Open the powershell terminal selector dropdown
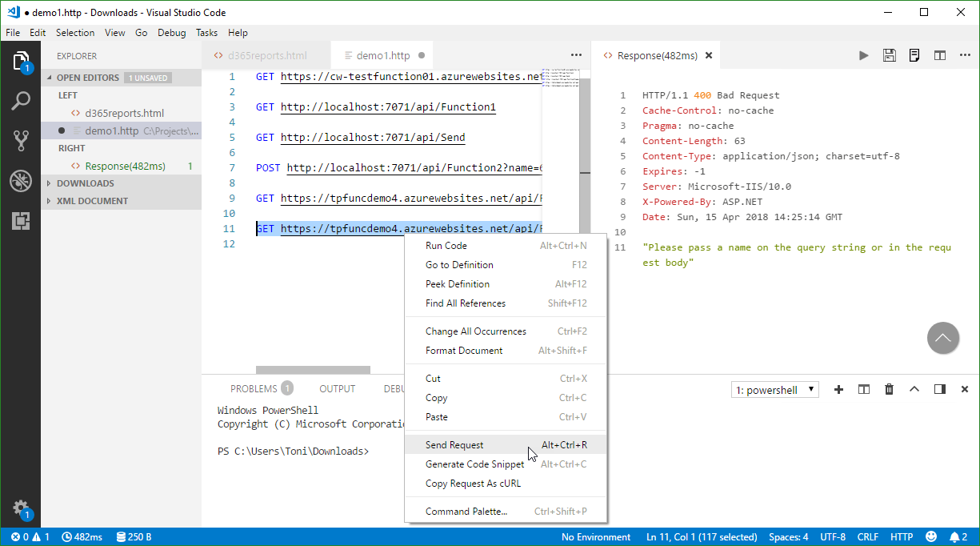980x546 pixels. tap(775, 390)
